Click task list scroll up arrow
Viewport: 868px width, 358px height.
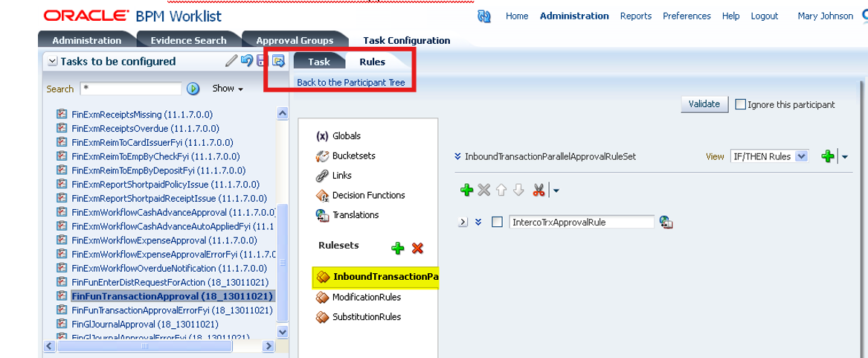click(x=283, y=114)
